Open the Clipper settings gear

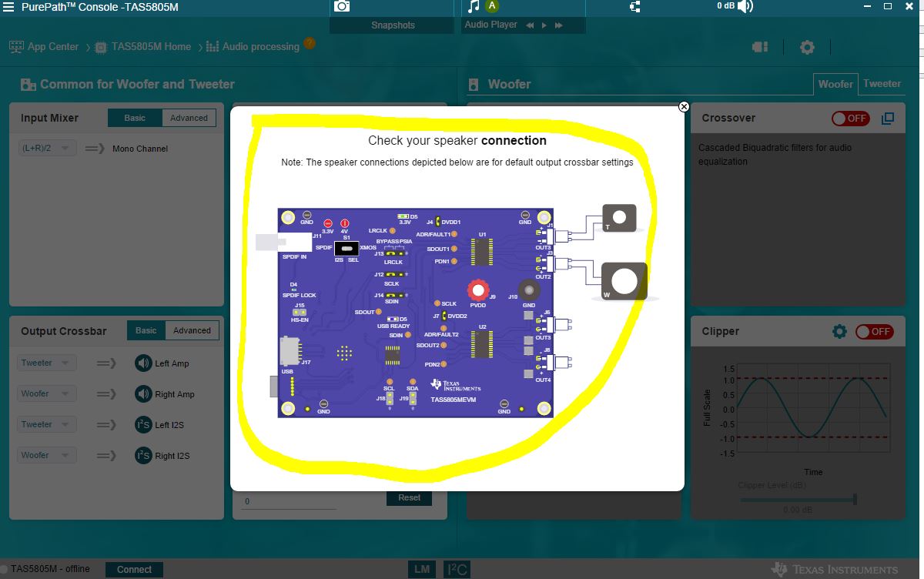click(x=839, y=331)
